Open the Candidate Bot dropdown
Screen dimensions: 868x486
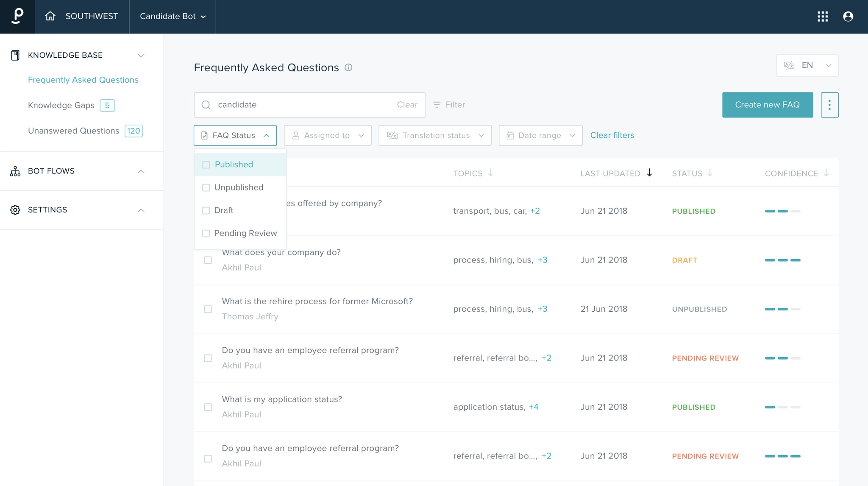point(172,16)
